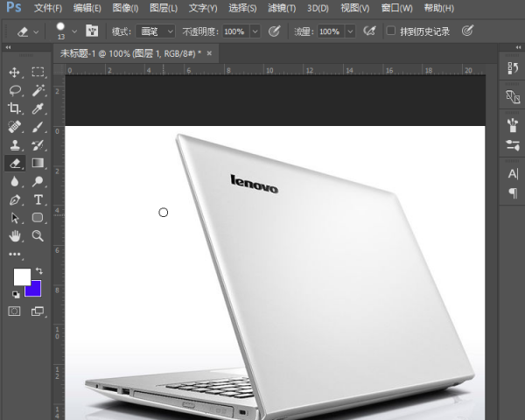Open the brush preset picker dropdown

(x=74, y=31)
